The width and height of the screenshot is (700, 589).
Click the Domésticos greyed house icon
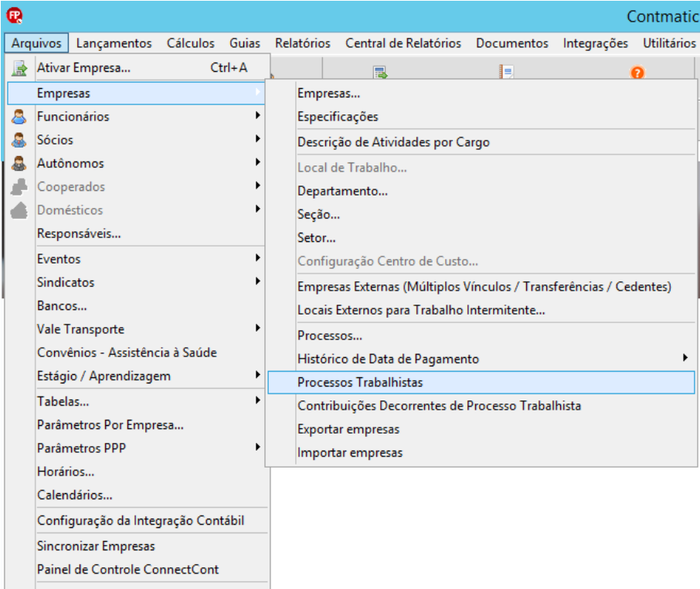[x=19, y=210]
